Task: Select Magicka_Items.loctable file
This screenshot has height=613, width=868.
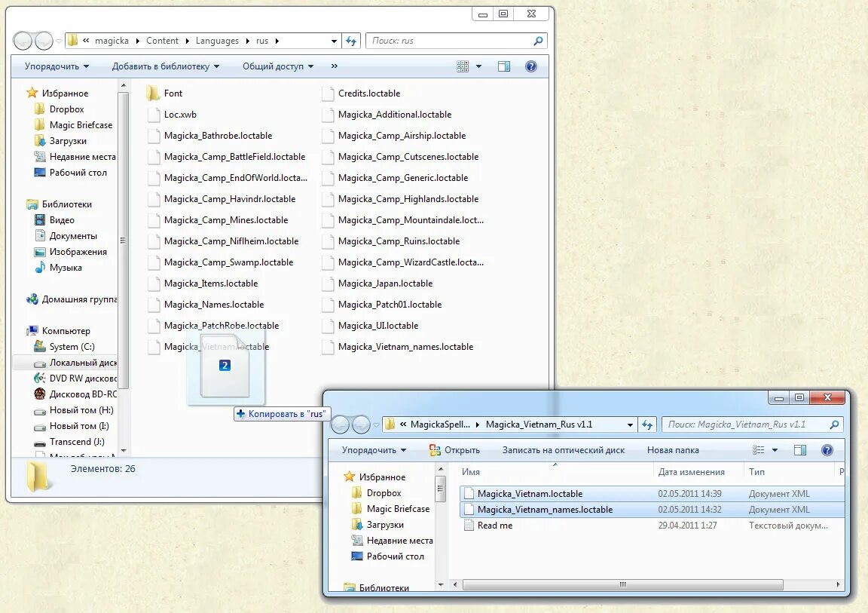Action: click(203, 284)
